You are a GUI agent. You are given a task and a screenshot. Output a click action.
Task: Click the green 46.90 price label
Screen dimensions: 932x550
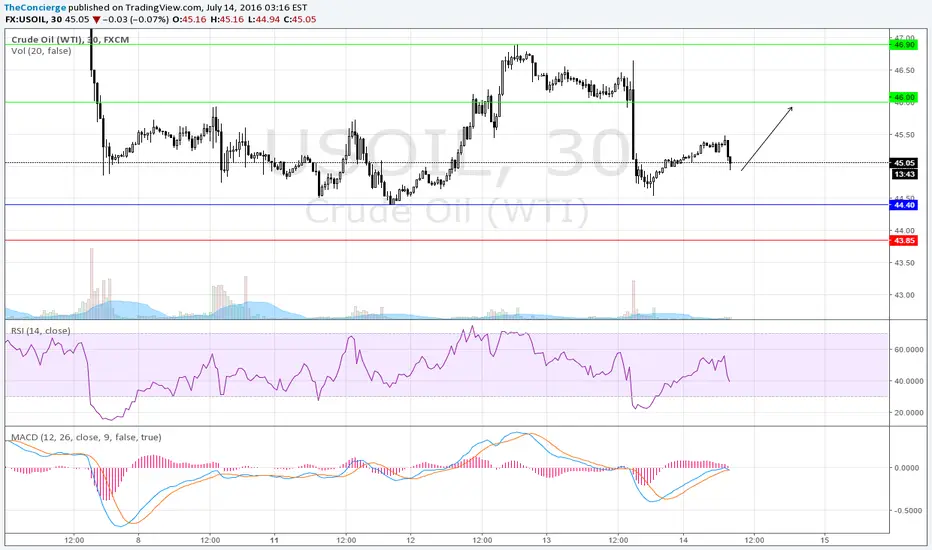pyautogui.click(x=904, y=45)
